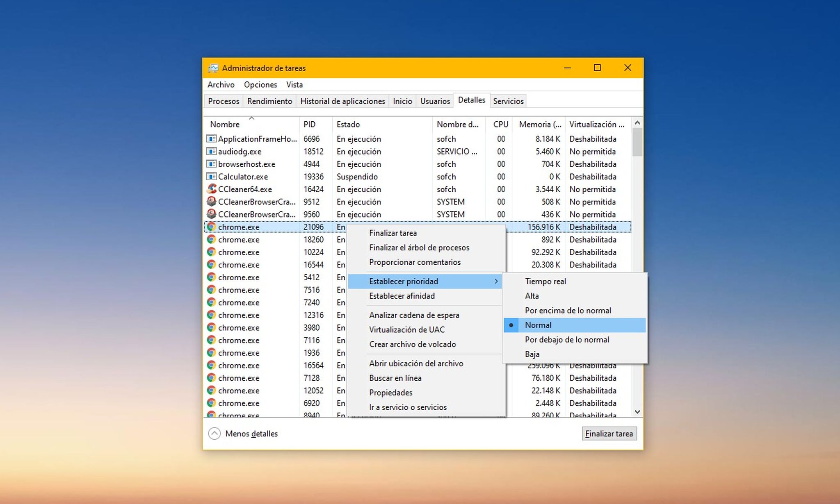Select the Normal priority radio option

538,325
